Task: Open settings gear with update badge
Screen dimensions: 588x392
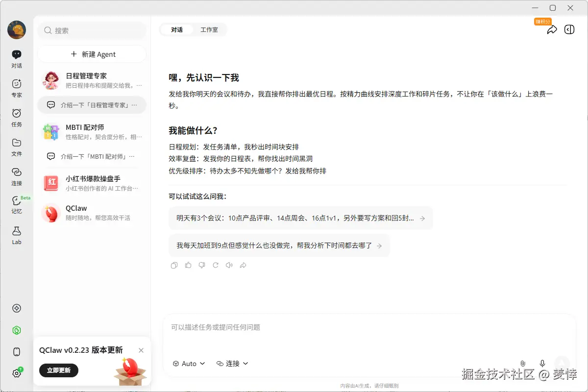Action: pyautogui.click(x=17, y=373)
